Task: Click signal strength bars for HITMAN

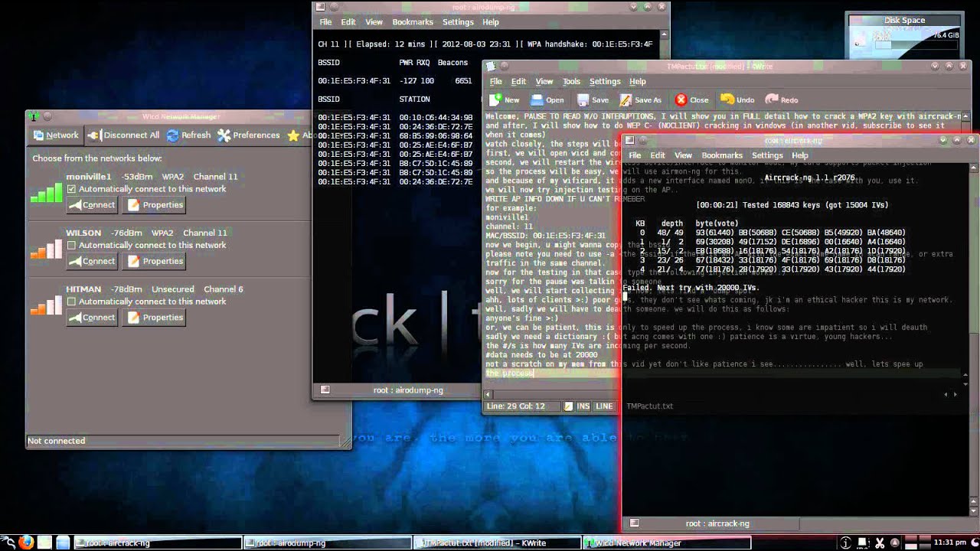Action: [x=46, y=304]
